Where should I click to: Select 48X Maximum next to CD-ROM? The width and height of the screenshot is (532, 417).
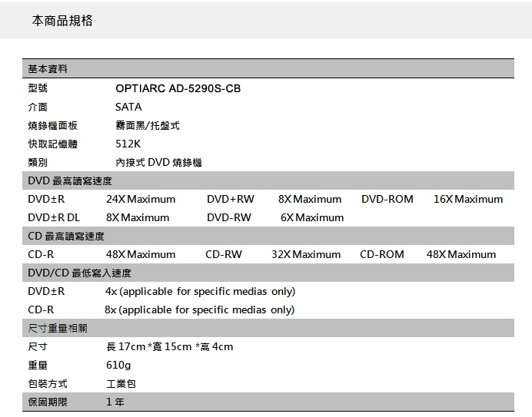pos(461,254)
